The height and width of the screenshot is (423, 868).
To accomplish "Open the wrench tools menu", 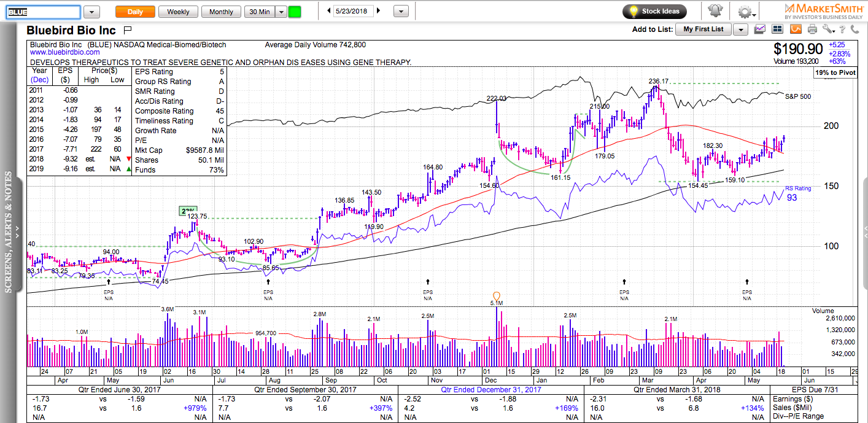I will (829, 29).
